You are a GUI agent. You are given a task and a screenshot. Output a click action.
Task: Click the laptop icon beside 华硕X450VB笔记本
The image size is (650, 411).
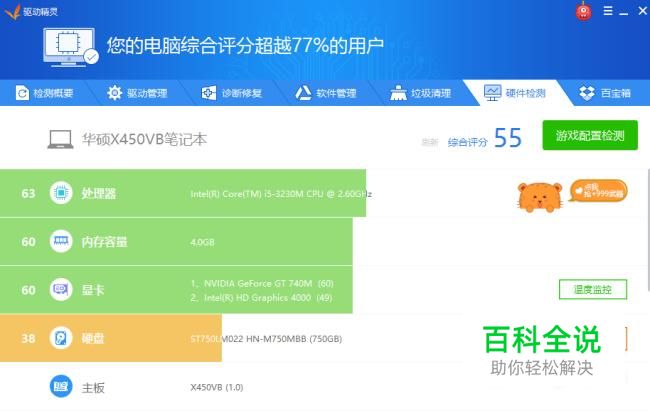pos(61,139)
